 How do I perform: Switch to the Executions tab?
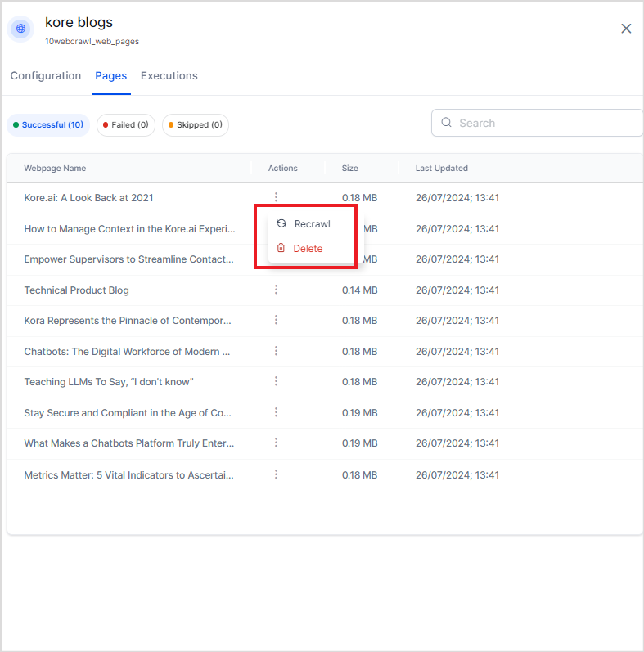click(169, 76)
